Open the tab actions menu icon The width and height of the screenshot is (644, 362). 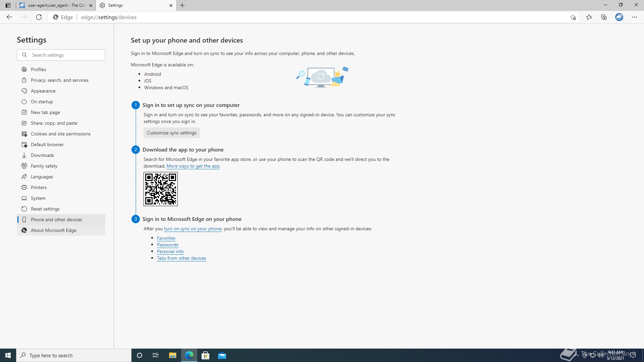[8, 5]
